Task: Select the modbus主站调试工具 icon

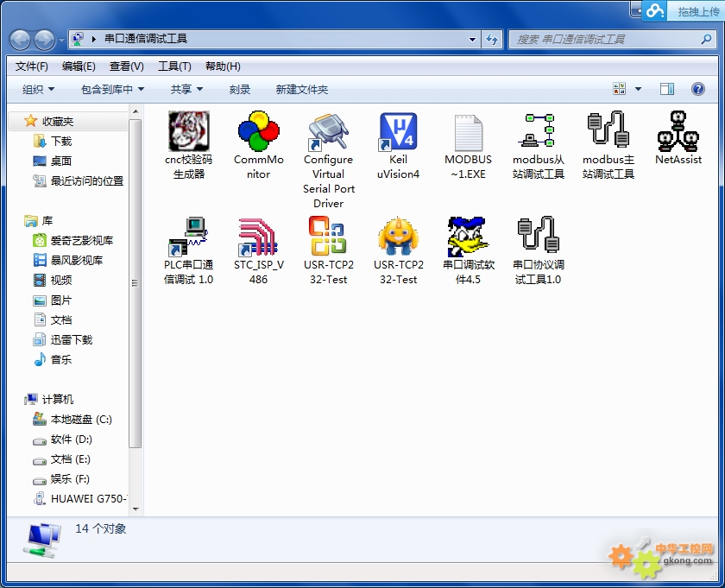Action: pos(608,130)
